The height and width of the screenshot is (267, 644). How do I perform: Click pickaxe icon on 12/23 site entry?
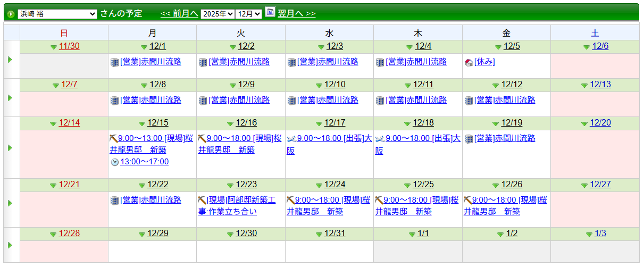(202, 201)
